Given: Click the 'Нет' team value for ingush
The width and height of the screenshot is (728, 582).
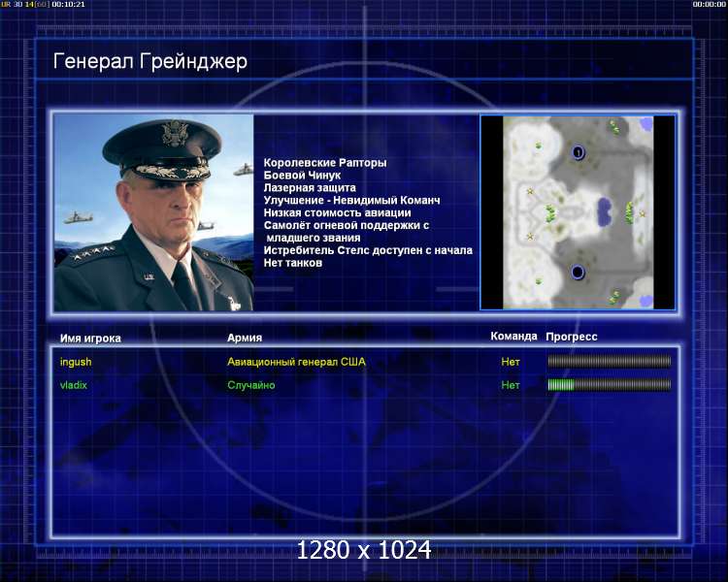Looking at the screenshot, I should pyautogui.click(x=511, y=362).
